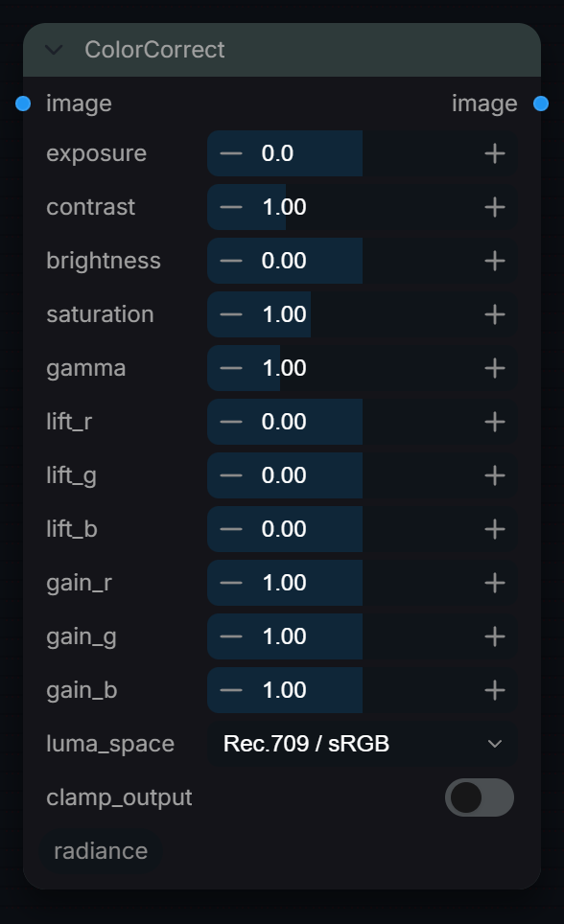
Task: Decrease gain_g using the minus icon
Action: click(x=231, y=636)
